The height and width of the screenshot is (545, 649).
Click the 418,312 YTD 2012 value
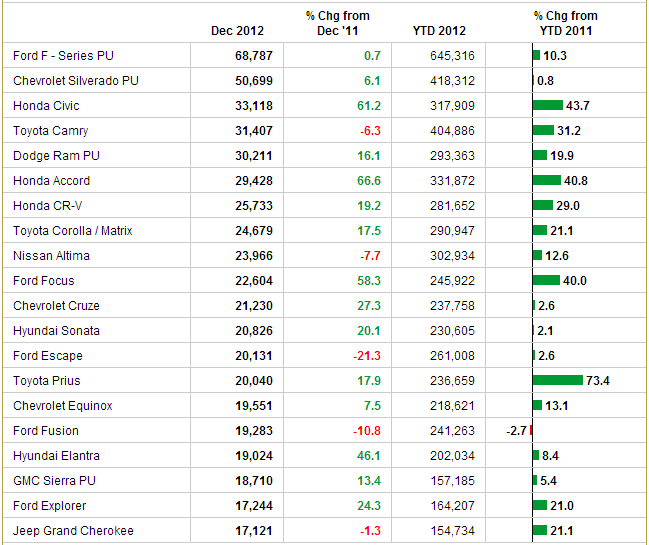[452, 81]
